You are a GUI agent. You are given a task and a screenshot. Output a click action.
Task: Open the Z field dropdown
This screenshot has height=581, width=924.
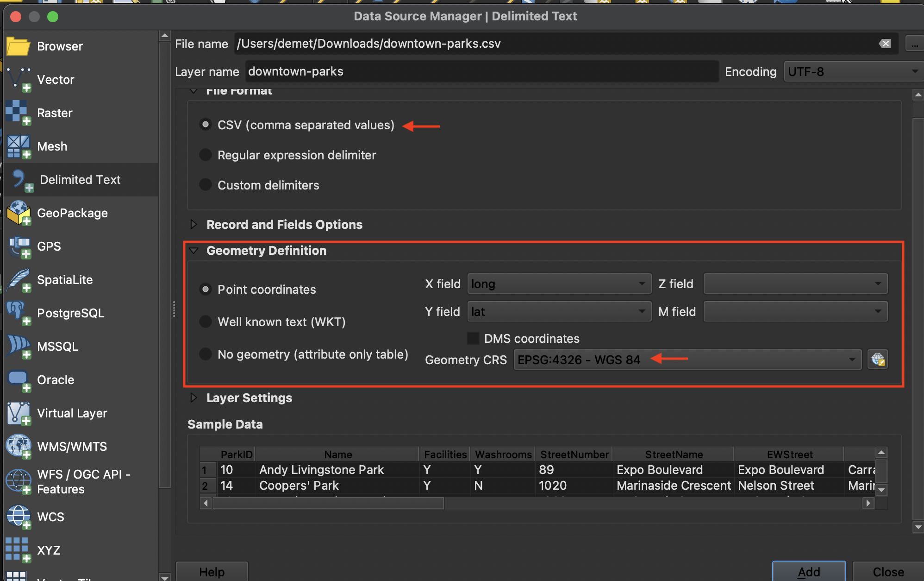coord(795,284)
